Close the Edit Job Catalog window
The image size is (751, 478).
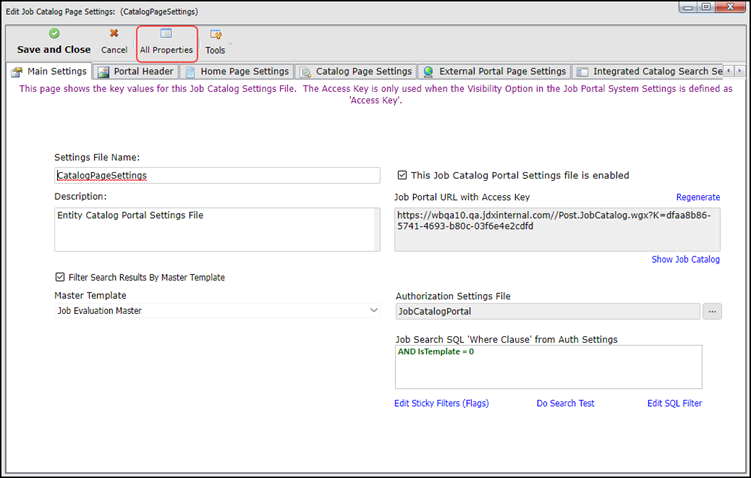tap(730, 7)
